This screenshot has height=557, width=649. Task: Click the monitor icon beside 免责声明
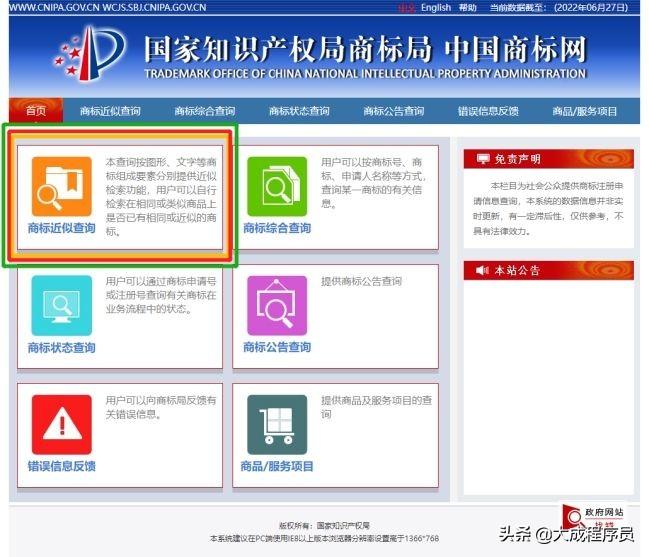483,159
